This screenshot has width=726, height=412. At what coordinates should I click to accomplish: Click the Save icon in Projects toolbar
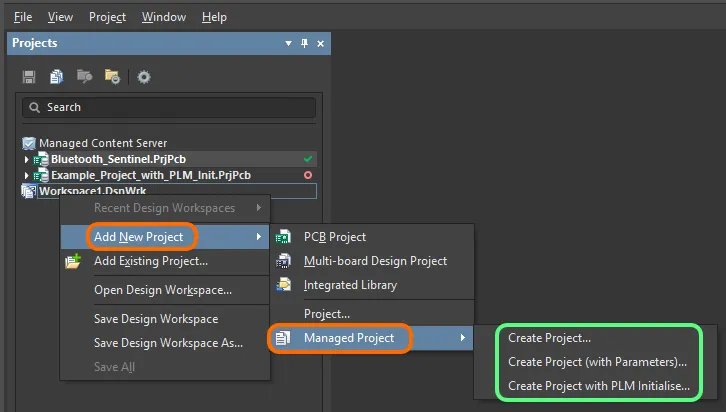tap(29, 77)
